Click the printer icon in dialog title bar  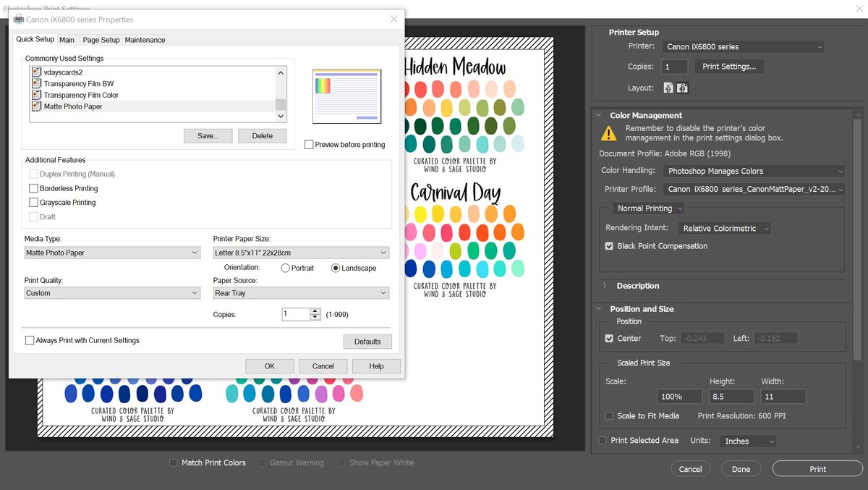tap(19, 20)
